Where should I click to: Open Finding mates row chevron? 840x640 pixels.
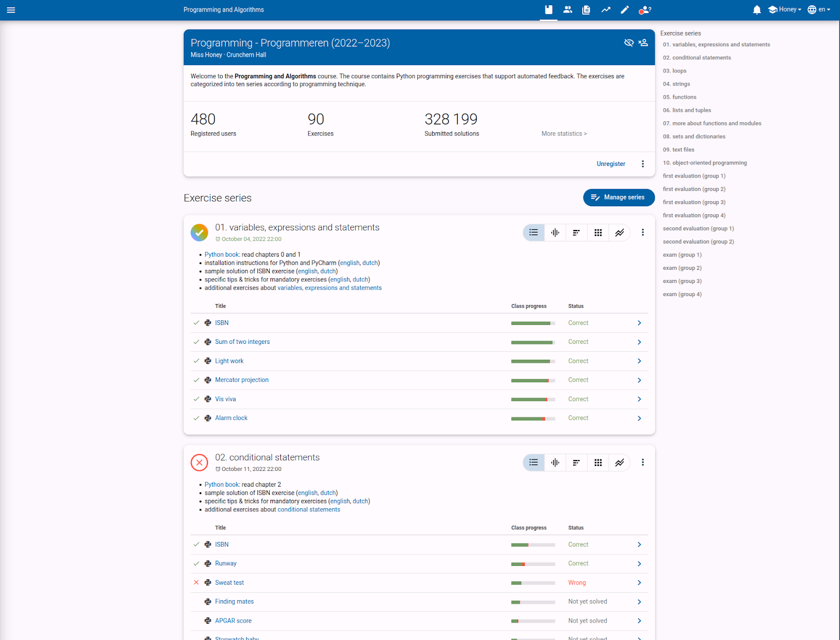pyautogui.click(x=639, y=602)
